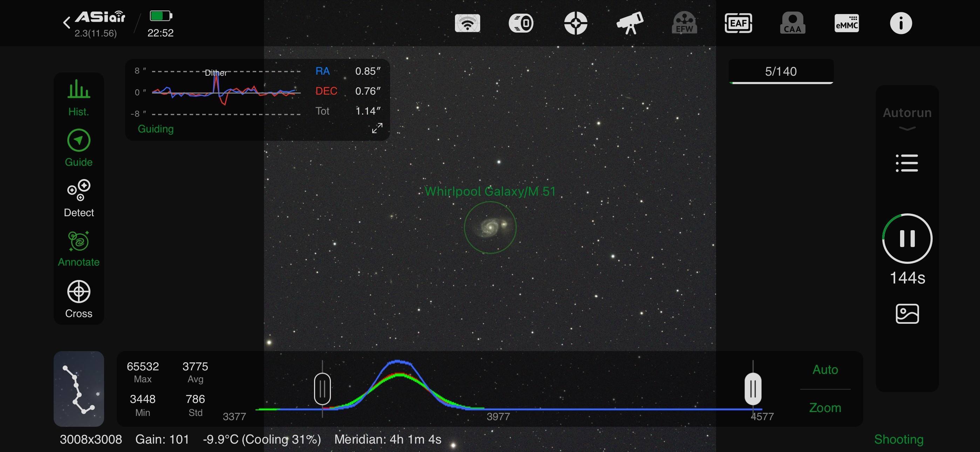The width and height of the screenshot is (980, 452).
Task: Open the guide scope crosshair icon
Action: coord(575,23)
